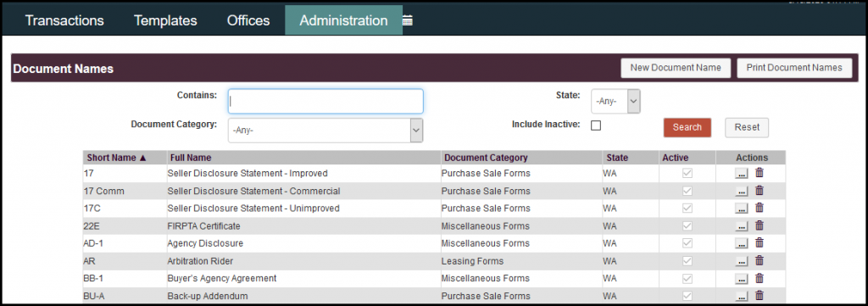Switch to the Transactions tab

pos(64,20)
